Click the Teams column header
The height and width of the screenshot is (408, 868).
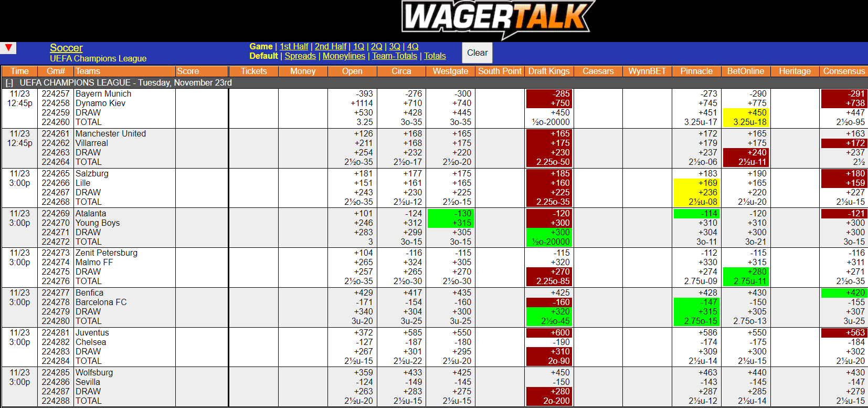pos(124,71)
